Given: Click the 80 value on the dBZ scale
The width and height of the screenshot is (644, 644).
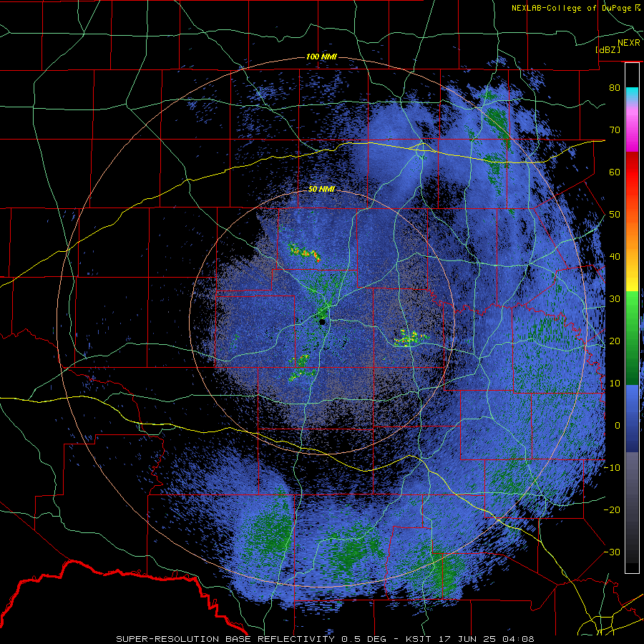Looking at the screenshot, I should (615, 87).
